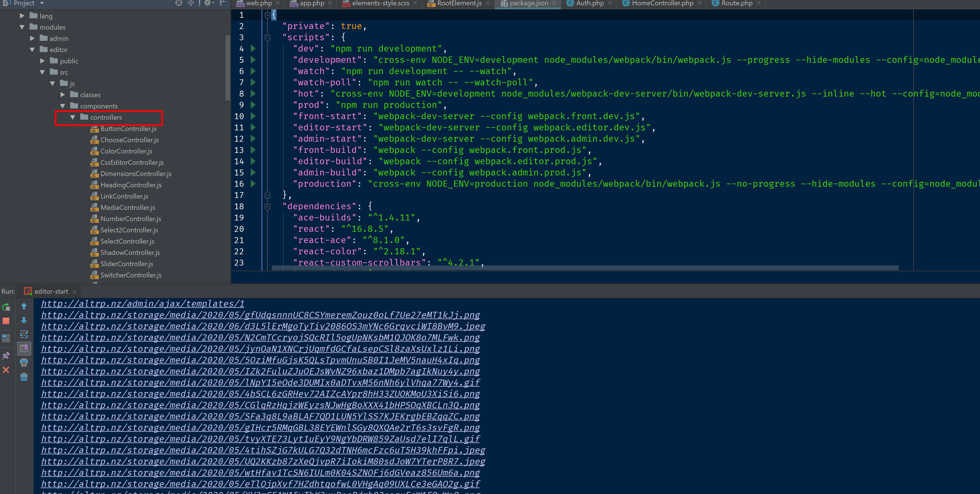Screen dimensions: 980x494
Task: Click the print output icon
Action: tap(24, 362)
